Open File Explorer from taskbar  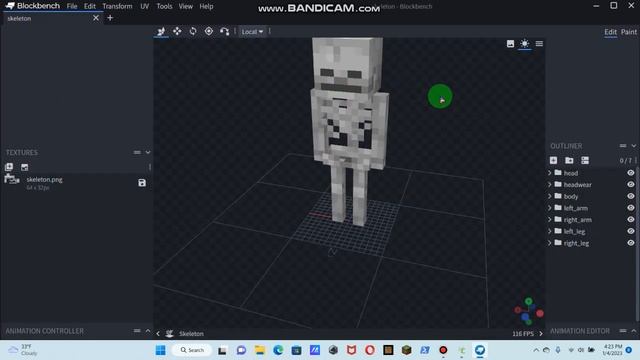[260, 350]
